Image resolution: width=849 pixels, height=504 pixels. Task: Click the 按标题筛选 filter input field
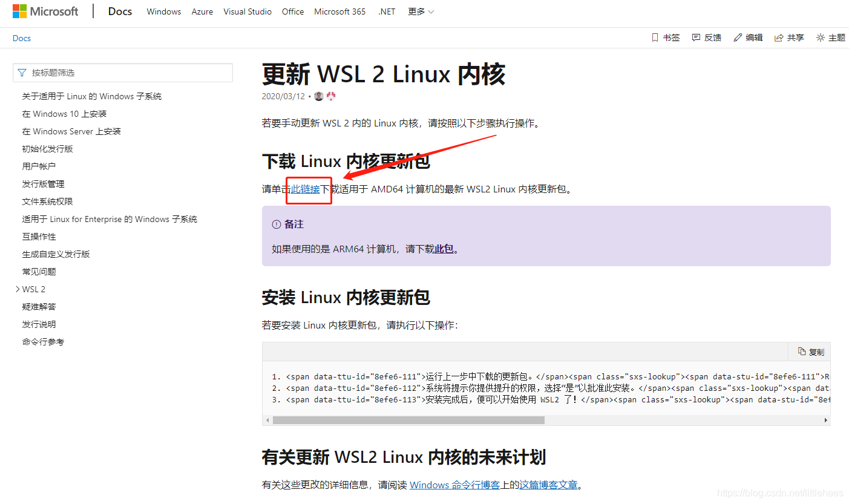[x=123, y=73]
